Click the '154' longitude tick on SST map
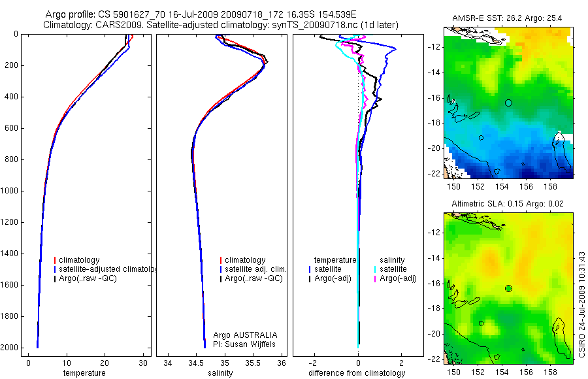 (x=502, y=186)
